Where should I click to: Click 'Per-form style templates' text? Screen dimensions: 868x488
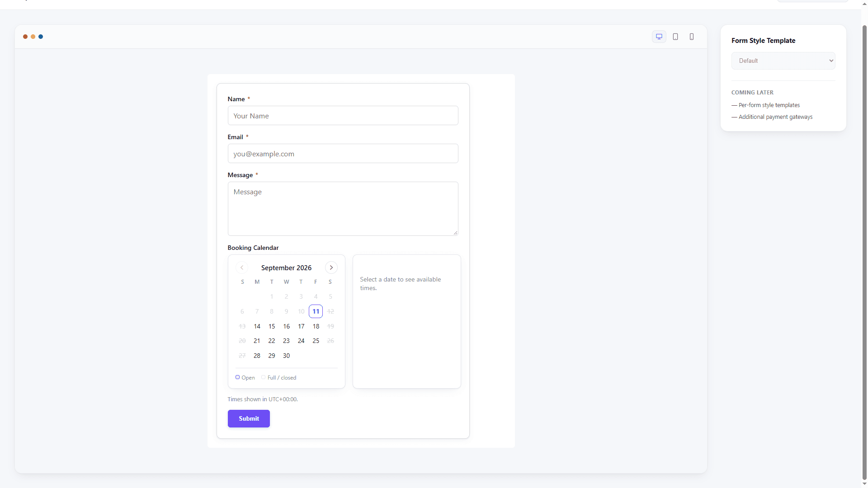pos(769,105)
